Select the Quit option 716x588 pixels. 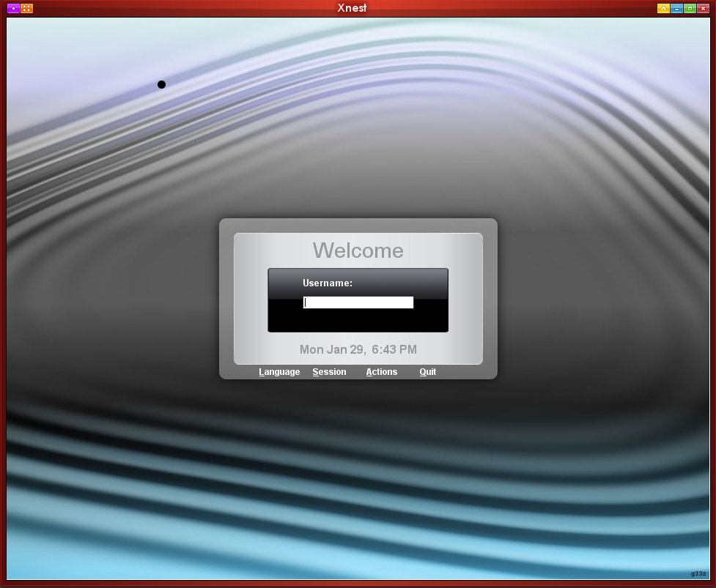pyautogui.click(x=427, y=372)
